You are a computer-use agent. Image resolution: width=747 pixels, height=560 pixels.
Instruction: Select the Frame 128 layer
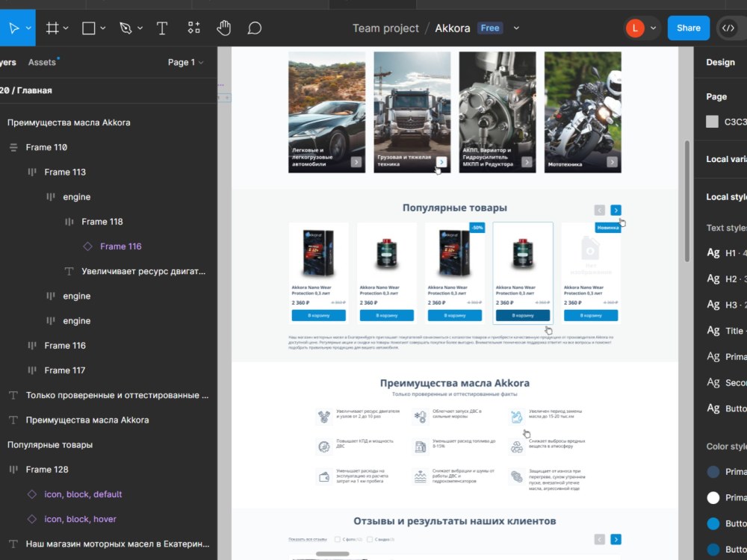click(x=46, y=469)
